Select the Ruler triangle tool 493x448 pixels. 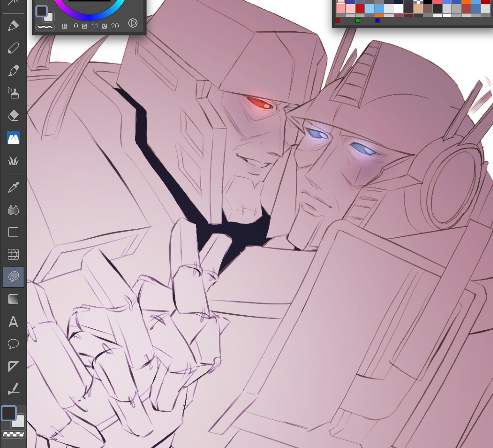tap(13, 367)
